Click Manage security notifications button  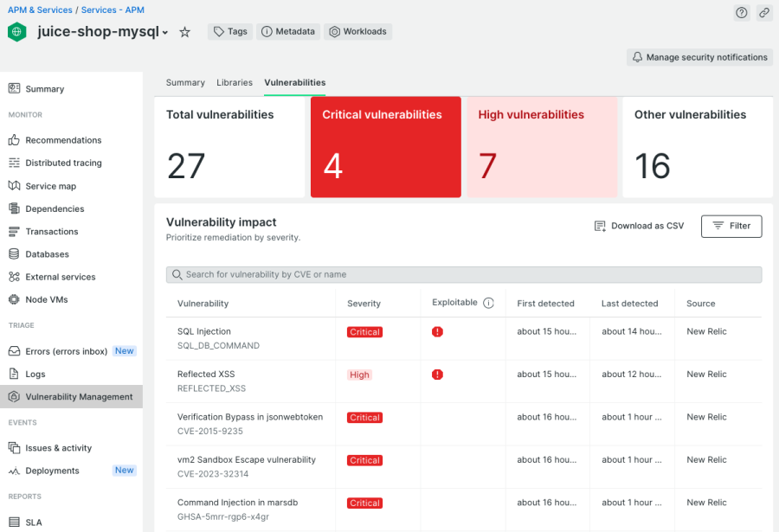pos(699,57)
